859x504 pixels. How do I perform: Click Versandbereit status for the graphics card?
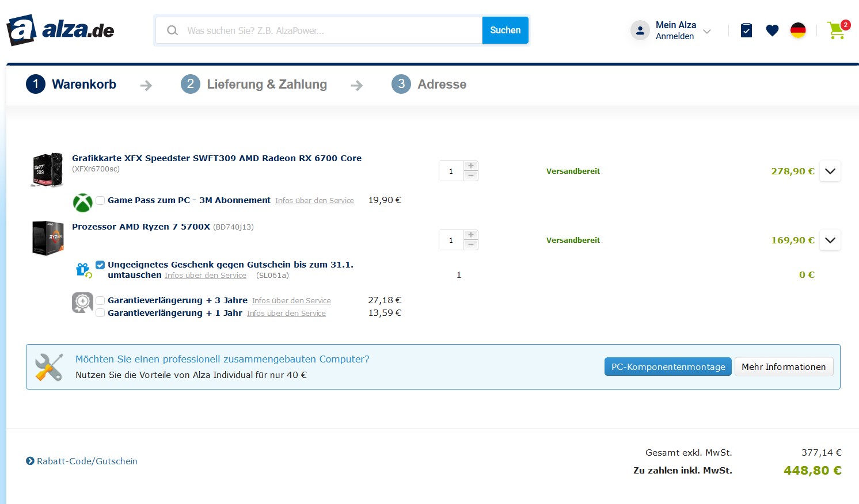coord(573,171)
